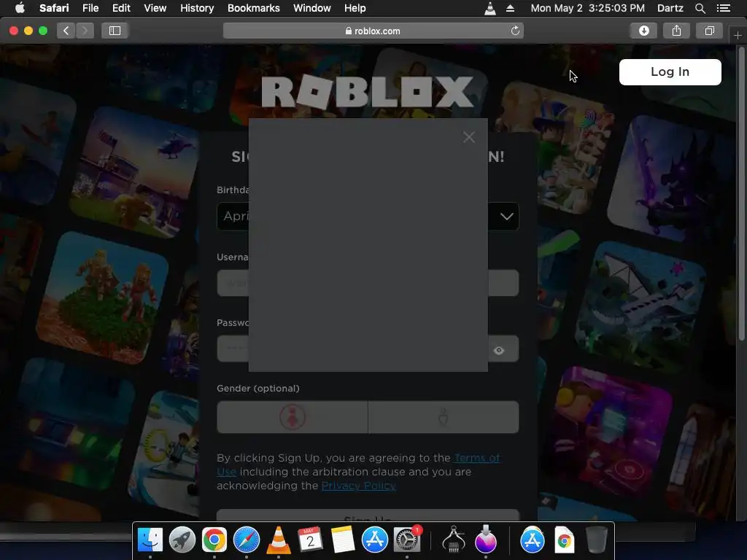This screenshot has width=747, height=560.
Task: Click the island characters game thumbnail
Action: [x=102, y=298]
